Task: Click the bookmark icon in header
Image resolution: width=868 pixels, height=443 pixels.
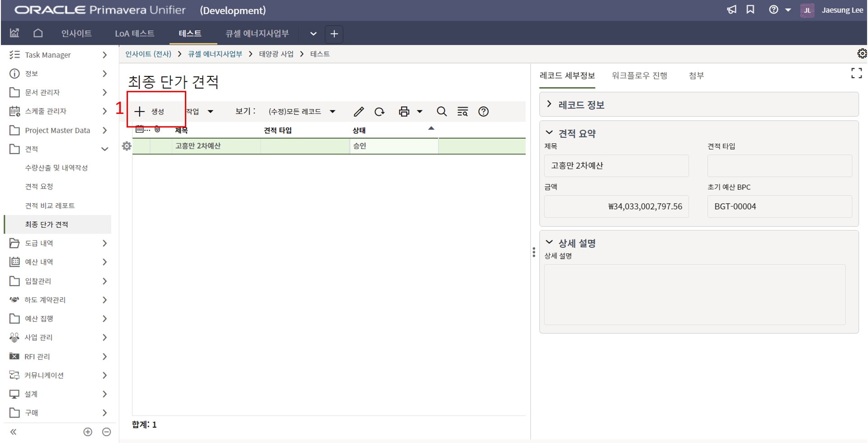Action: [x=750, y=10]
